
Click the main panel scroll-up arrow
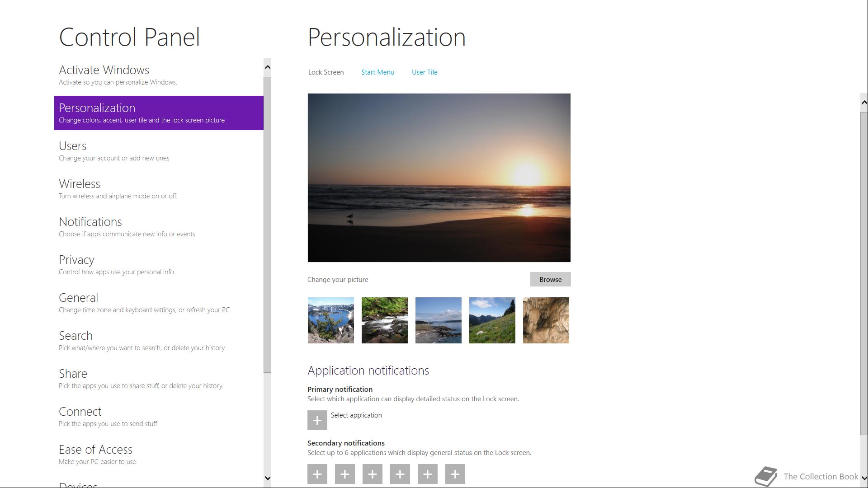click(864, 103)
